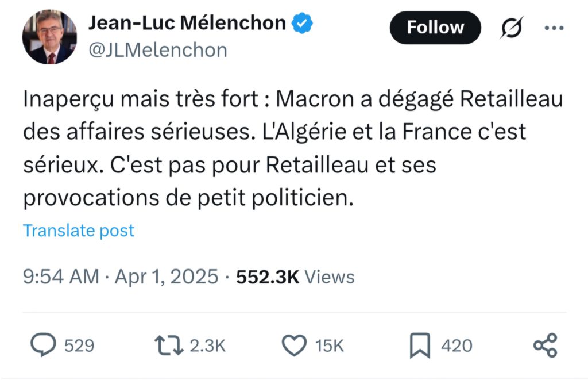Open the share icon options
Image resolution: width=588 pixels, height=380 pixels.
click(x=545, y=345)
